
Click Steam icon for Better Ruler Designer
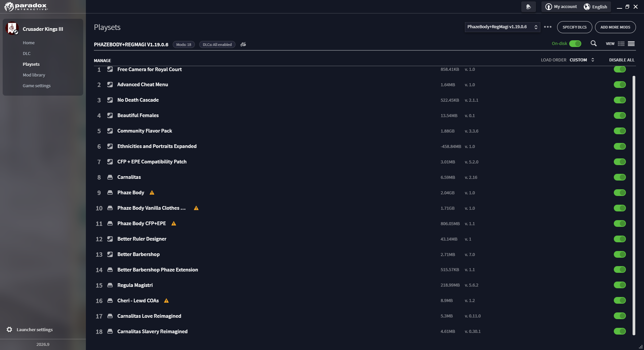pos(110,239)
